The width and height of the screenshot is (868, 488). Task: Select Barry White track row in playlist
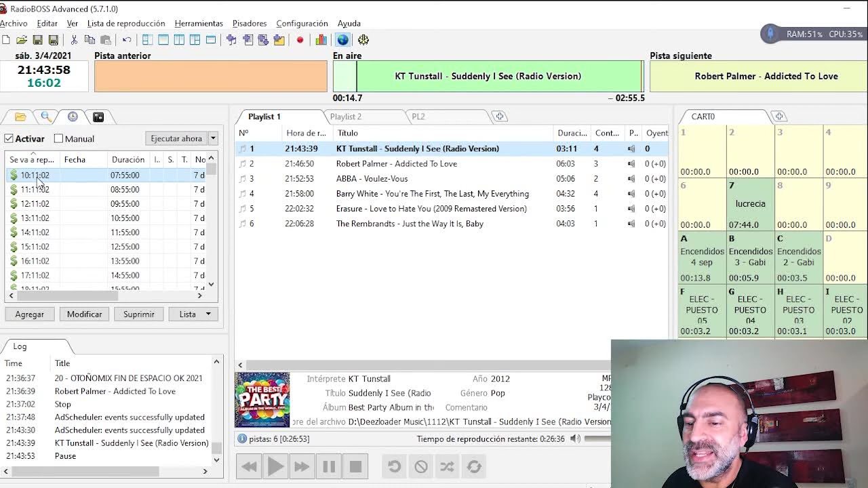[452, 194]
